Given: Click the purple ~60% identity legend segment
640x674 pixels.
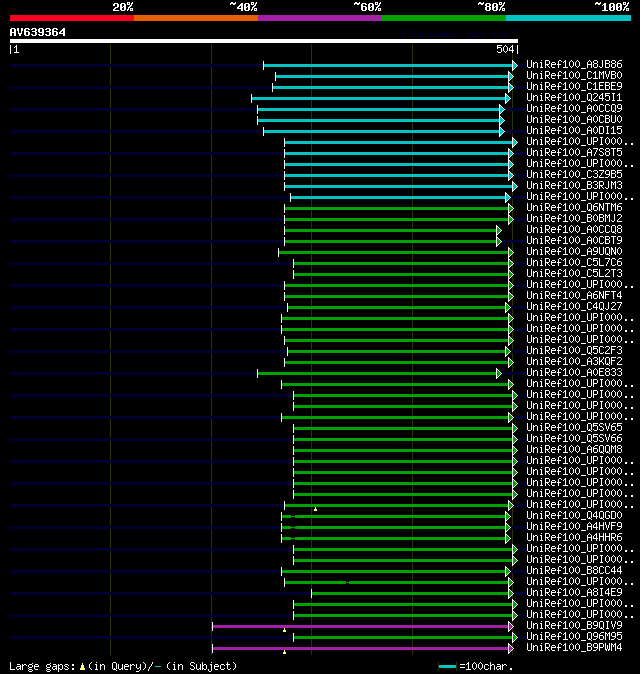Looking at the screenshot, I should [320, 18].
